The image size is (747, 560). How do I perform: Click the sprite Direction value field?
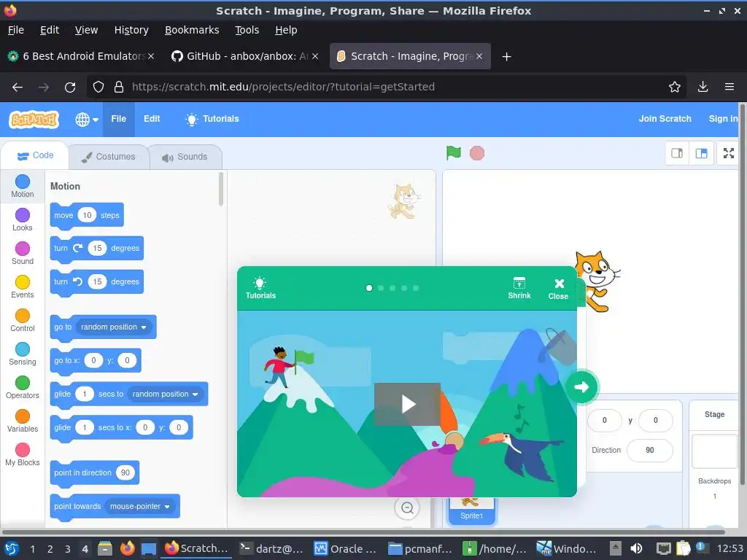tap(650, 451)
